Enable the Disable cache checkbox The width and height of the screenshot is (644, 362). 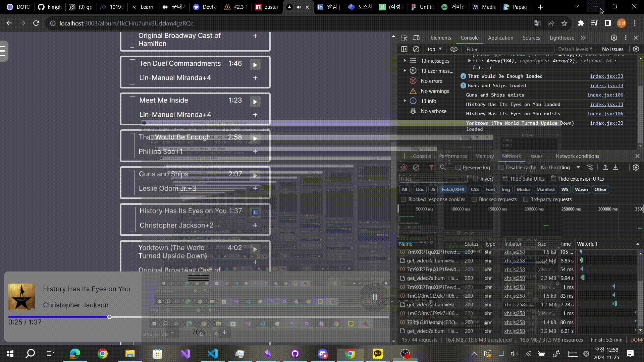501,168
